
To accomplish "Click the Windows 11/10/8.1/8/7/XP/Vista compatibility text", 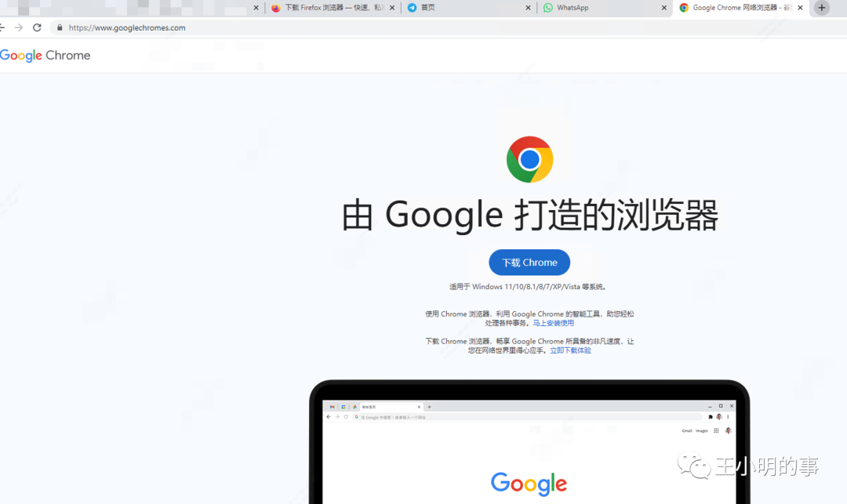I will [x=528, y=287].
